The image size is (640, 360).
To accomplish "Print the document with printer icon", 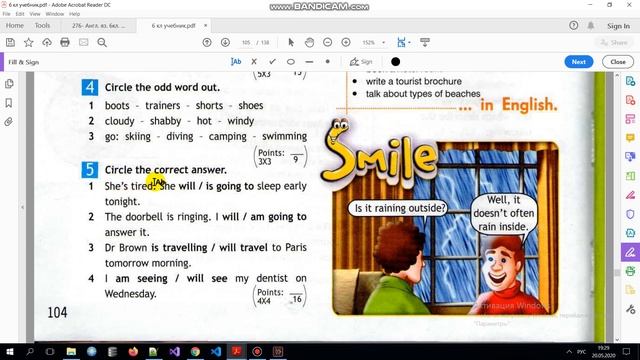I will [x=65, y=42].
